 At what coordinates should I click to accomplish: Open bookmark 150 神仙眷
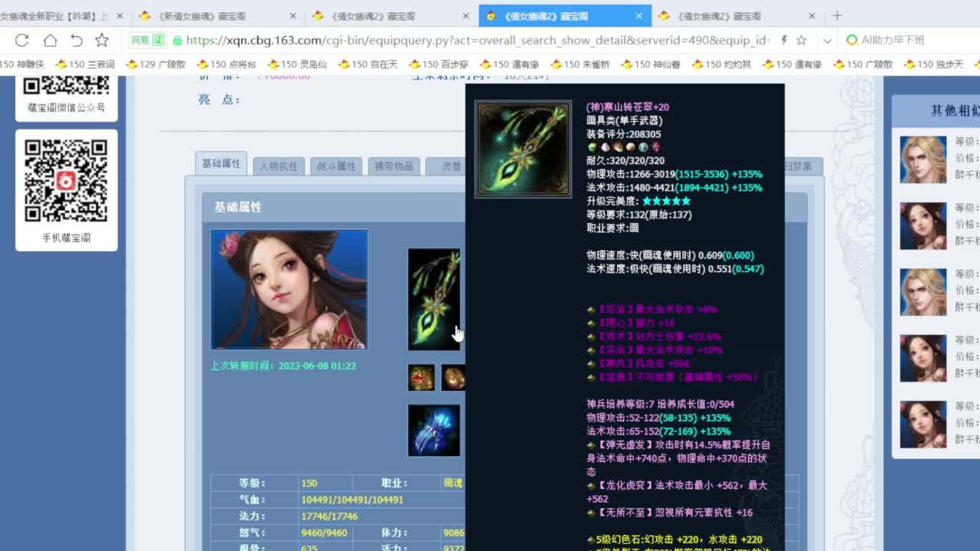[x=650, y=64]
